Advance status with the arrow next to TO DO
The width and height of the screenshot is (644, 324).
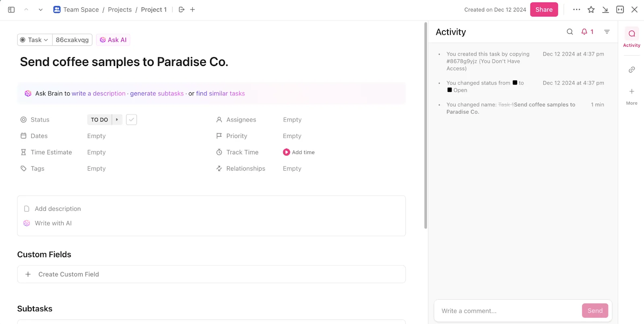[117, 120]
